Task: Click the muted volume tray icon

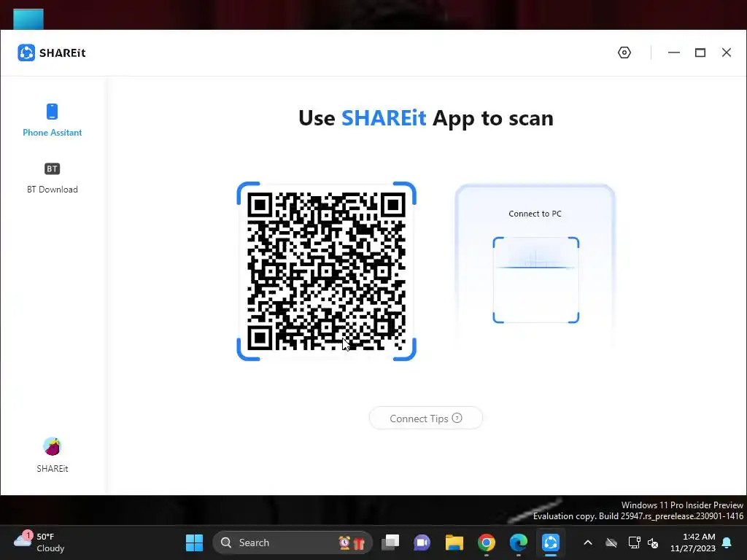Action: [x=653, y=542]
